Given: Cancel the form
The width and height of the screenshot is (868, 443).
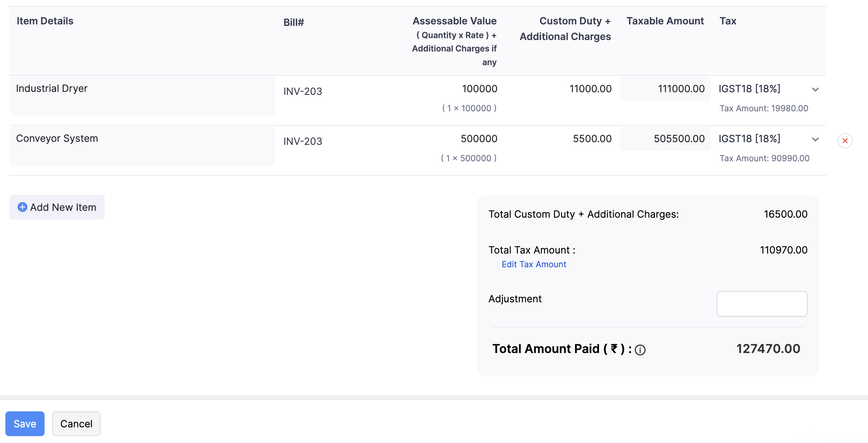Looking at the screenshot, I should [76, 424].
